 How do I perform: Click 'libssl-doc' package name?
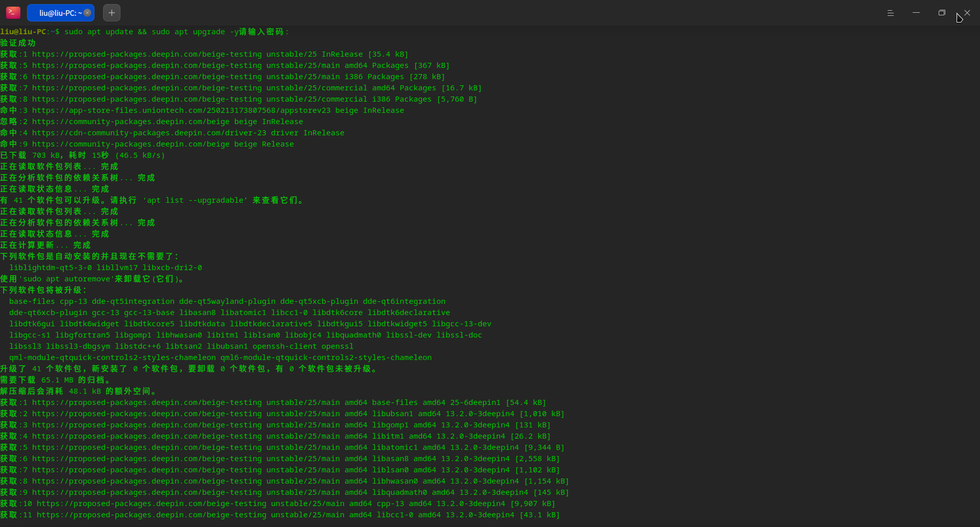(x=459, y=335)
